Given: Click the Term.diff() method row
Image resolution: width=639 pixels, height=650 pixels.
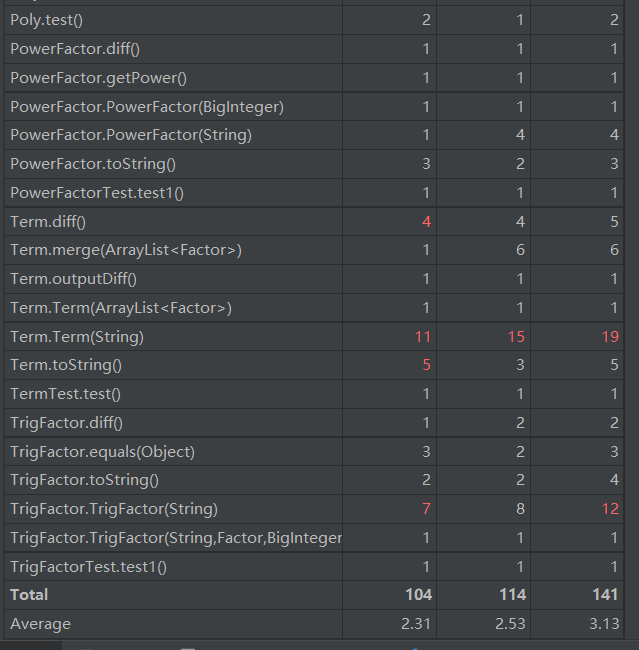Looking at the screenshot, I should (54, 222).
